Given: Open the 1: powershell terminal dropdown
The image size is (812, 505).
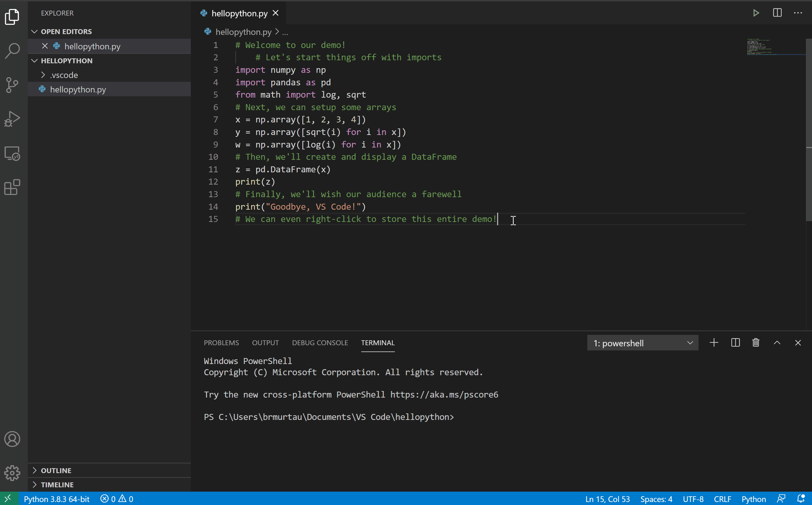Looking at the screenshot, I should [642, 343].
